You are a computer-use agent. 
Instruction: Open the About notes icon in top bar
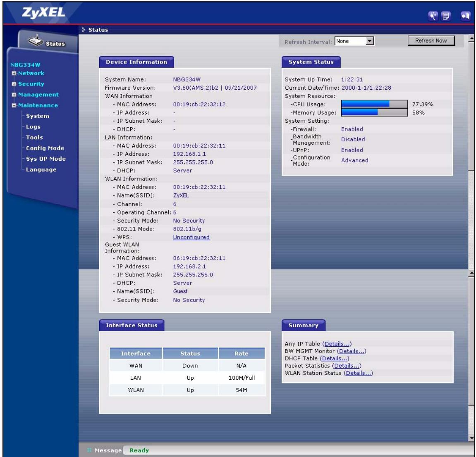pos(446,16)
